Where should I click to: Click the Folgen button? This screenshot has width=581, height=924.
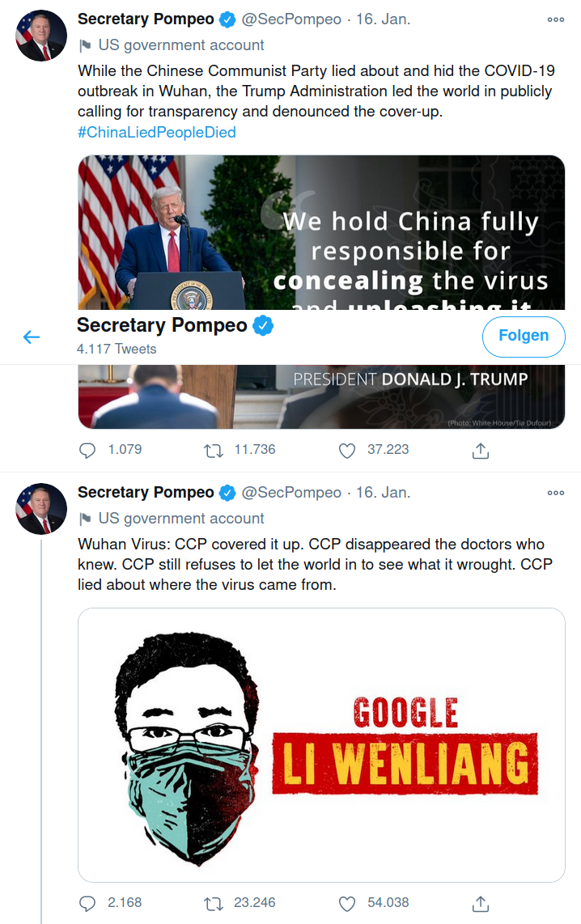[x=524, y=337]
